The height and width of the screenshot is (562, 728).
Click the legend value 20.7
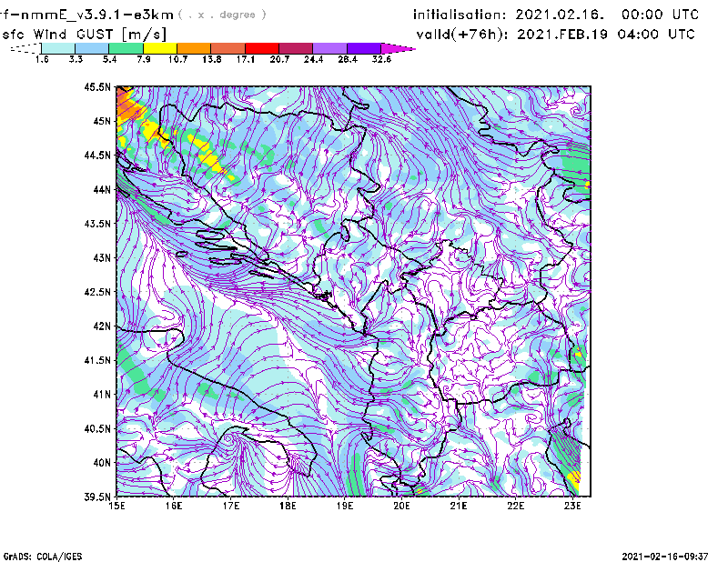[279, 59]
